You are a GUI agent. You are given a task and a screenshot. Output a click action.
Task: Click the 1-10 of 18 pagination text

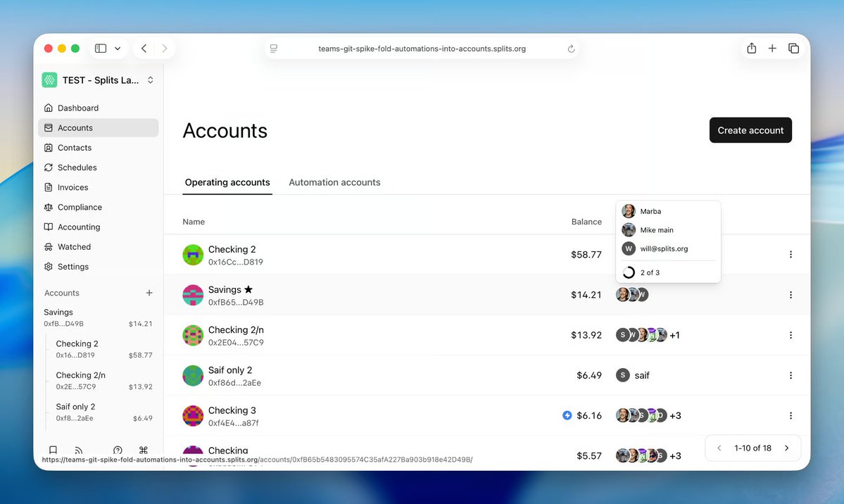click(752, 448)
